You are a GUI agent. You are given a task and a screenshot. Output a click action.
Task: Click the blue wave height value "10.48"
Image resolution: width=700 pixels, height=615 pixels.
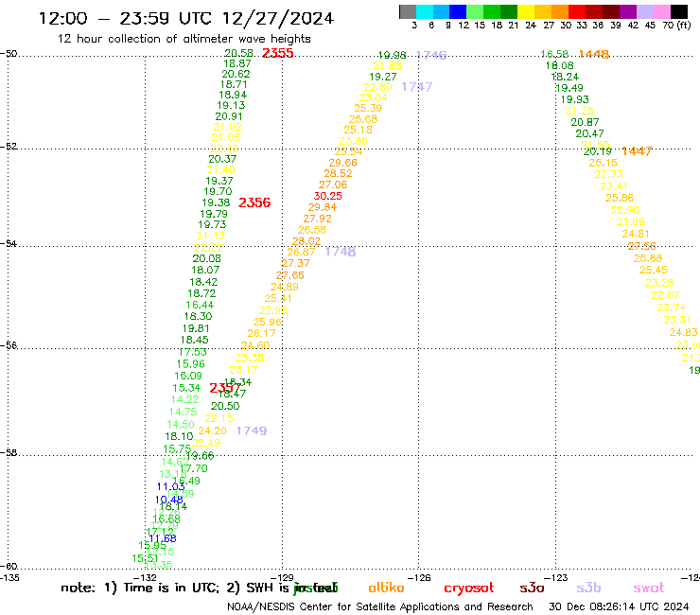coord(168,500)
